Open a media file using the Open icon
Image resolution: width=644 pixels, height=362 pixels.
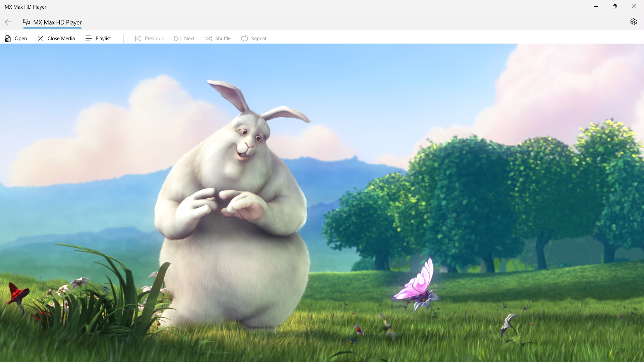pyautogui.click(x=8, y=38)
